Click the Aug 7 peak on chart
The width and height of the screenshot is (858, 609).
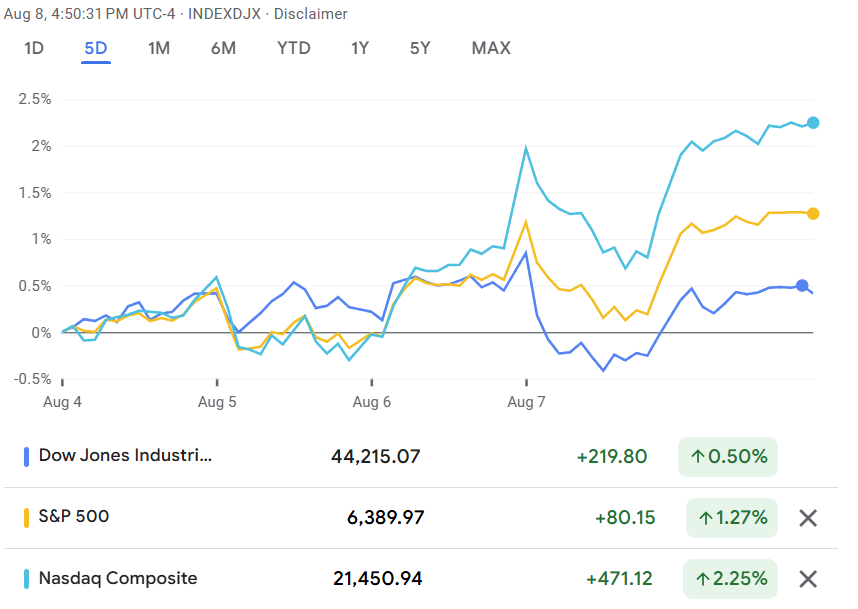pos(526,148)
